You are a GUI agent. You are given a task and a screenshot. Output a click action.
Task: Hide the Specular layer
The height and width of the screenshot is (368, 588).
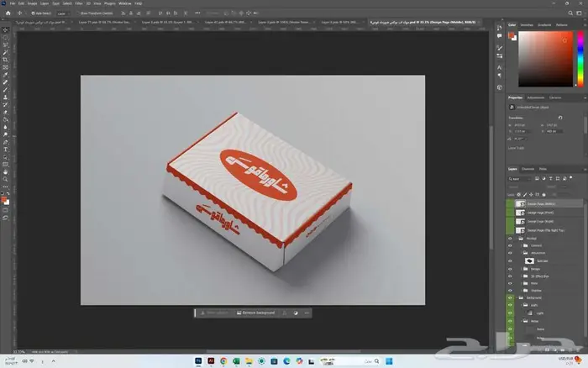click(510, 260)
